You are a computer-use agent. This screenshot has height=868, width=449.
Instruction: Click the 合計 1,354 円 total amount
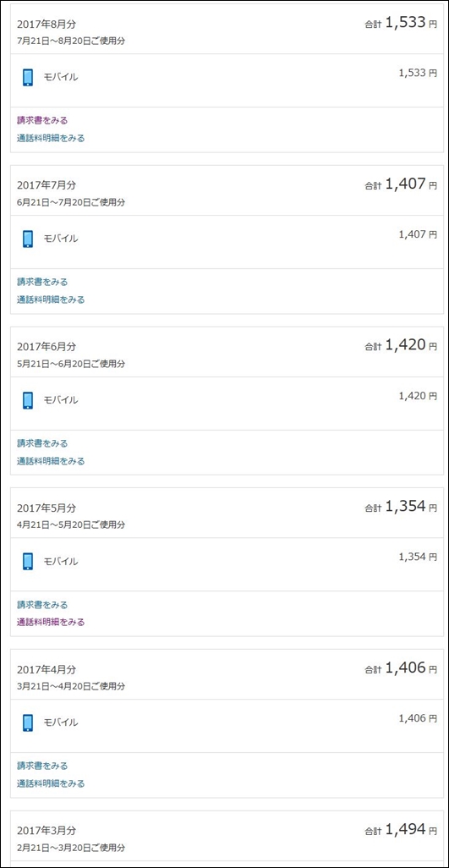(x=401, y=506)
